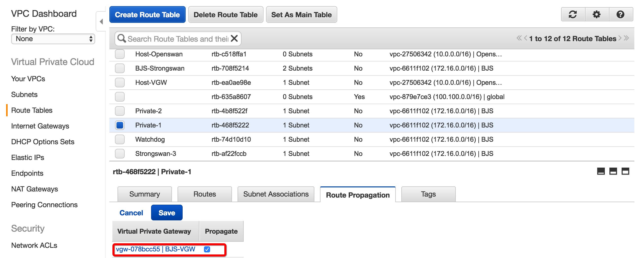Switch to the Subnet Associations tab
The image size is (644, 258).
click(276, 194)
